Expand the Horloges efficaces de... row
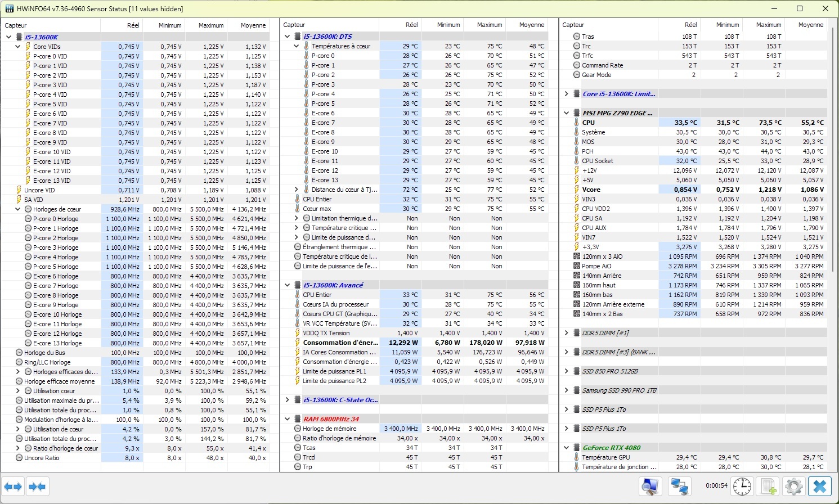 pos(17,372)
